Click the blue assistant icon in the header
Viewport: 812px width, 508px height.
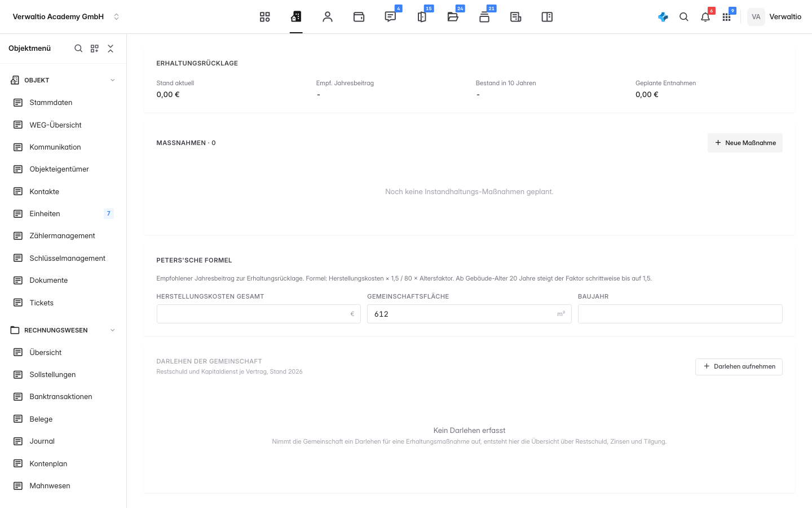[663, 17]
